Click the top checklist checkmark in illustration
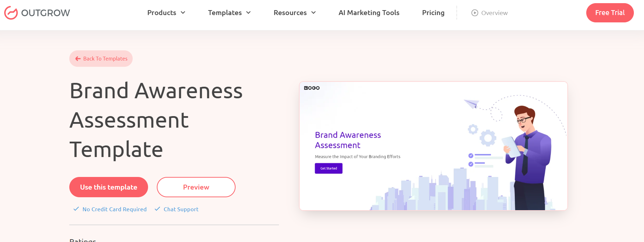The width and height of the screenshot is (644, 242). tap(471, 156)
